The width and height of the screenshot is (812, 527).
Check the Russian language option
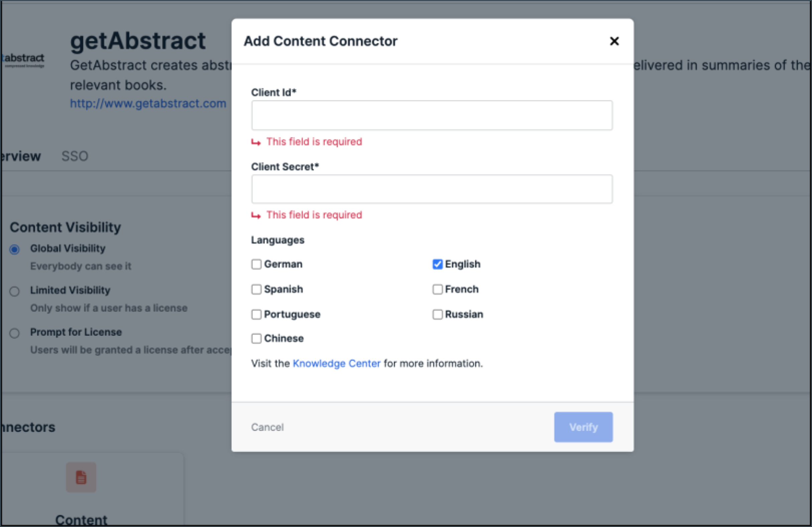click(438, 314)
